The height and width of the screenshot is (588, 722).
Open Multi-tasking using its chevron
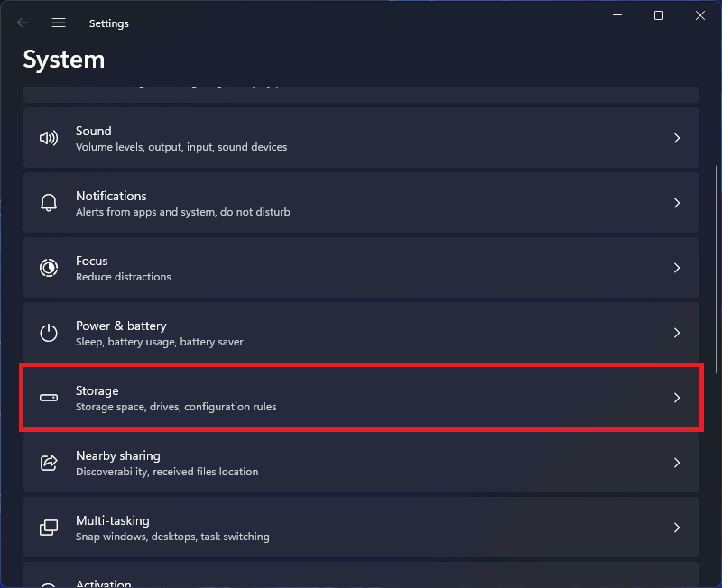(x=676, y=528)
